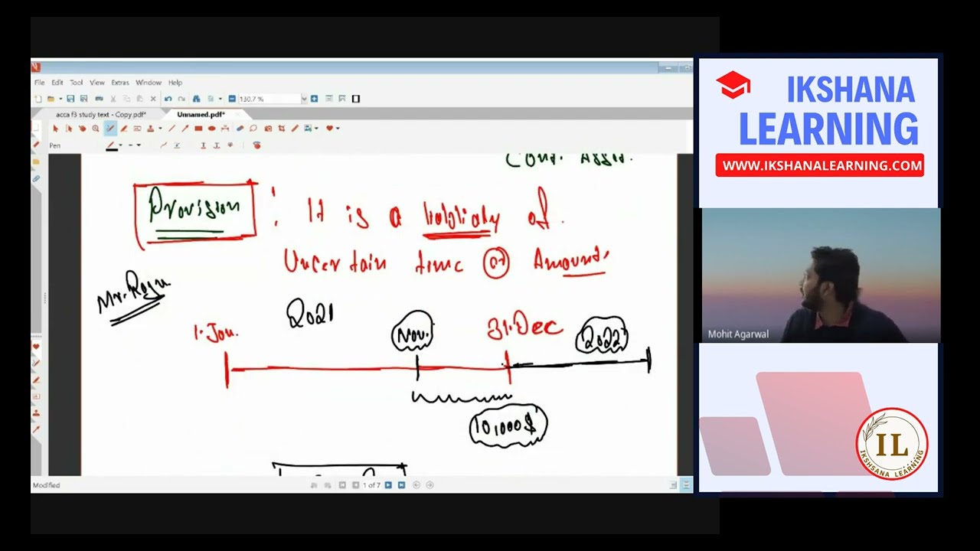Go to next page in status bar
Image resolution: width=980 pixels, height=551 pixels.
point(388,485)
